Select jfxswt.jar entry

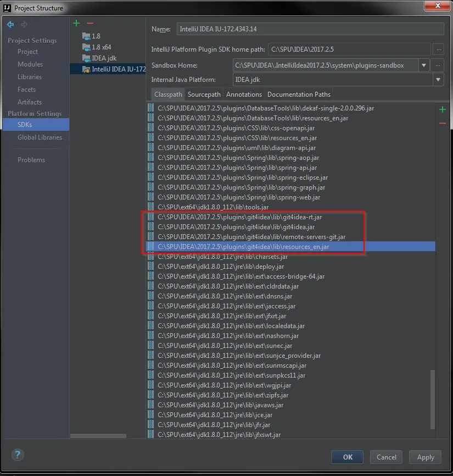tap(291, 435)
